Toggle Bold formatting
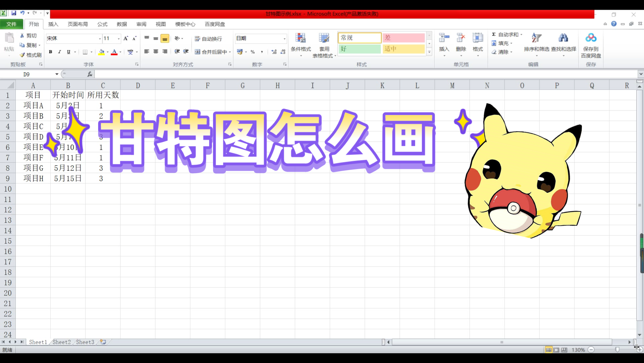This screenshot has width=644, height=363. 50,52
